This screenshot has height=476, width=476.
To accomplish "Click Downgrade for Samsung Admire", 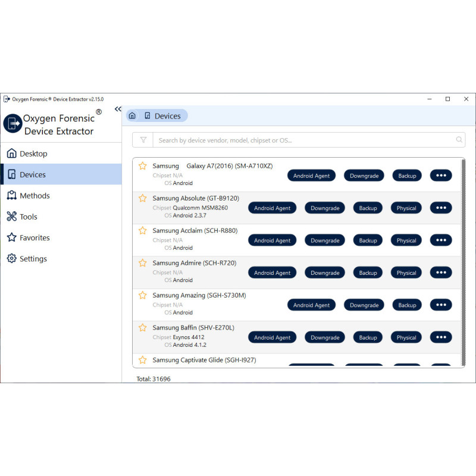I will pos(325,273).
